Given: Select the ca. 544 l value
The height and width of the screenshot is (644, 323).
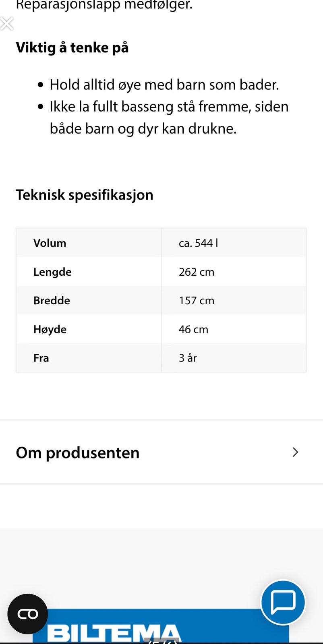Looking at the screenshot, I should click(x=198, y=243).
